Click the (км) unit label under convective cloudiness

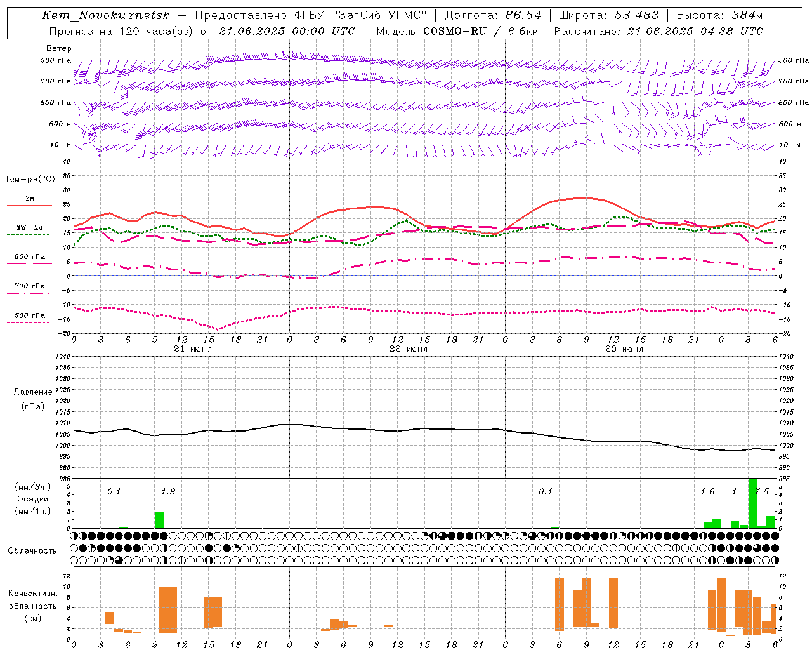pyautogui.click(x=32, y=618)
